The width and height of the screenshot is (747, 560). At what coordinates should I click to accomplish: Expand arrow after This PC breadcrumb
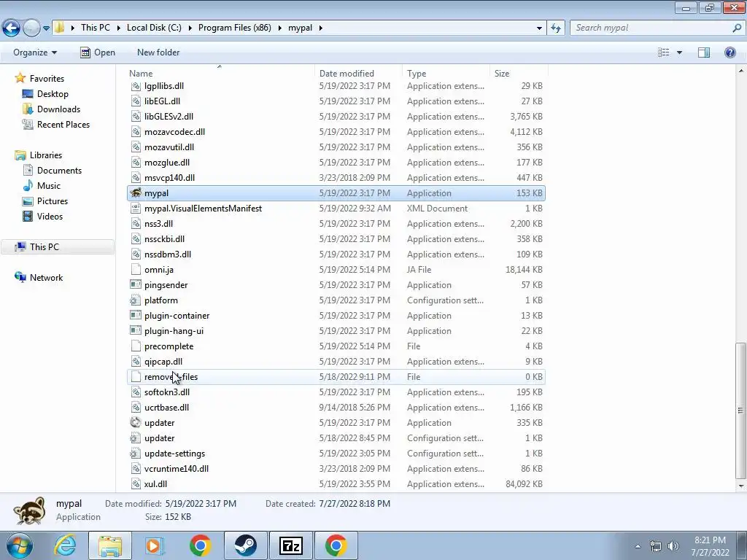pos(118,28)
